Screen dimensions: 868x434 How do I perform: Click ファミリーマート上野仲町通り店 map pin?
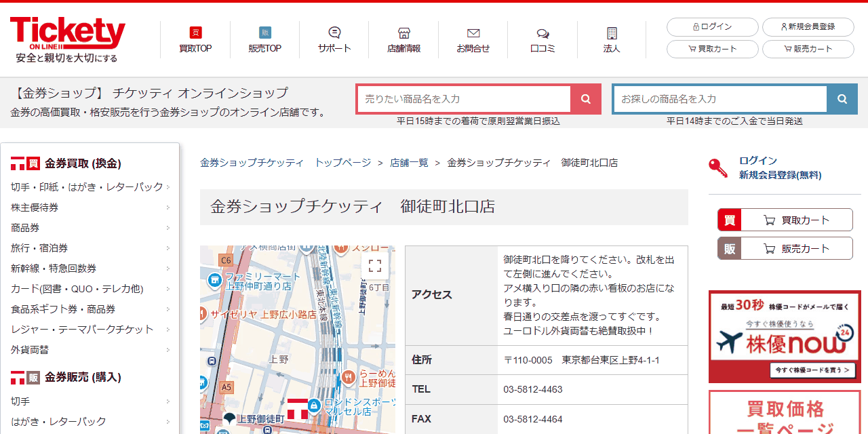coord(215,280)
